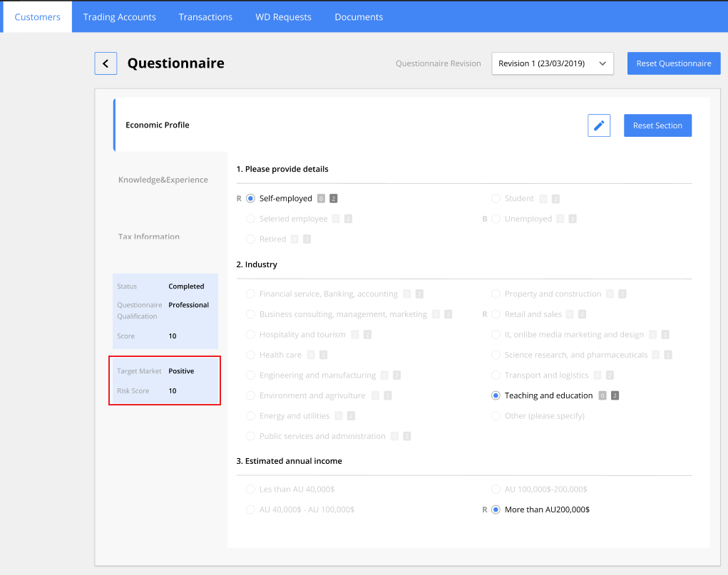Click the highlighted Target Market score panel
Image resolution: width=728 pixels, height=575 pixels.
tap(165, 380)
